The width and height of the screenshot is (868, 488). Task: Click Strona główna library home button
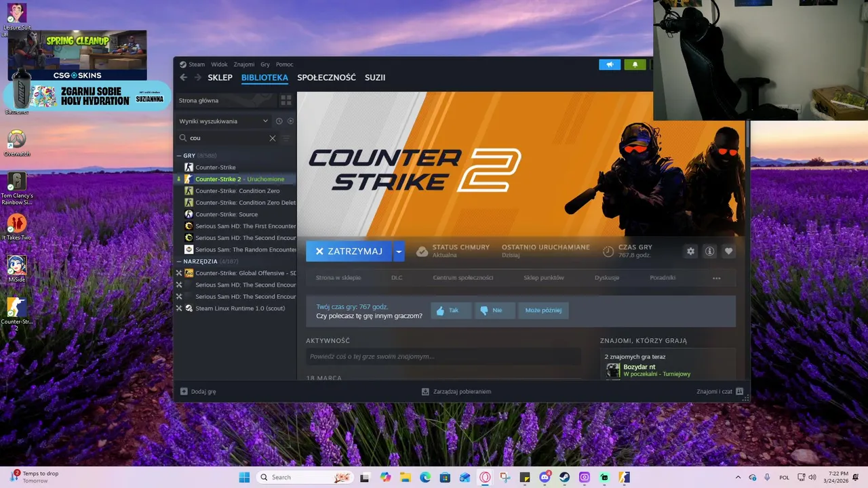(x=226, y=100)
